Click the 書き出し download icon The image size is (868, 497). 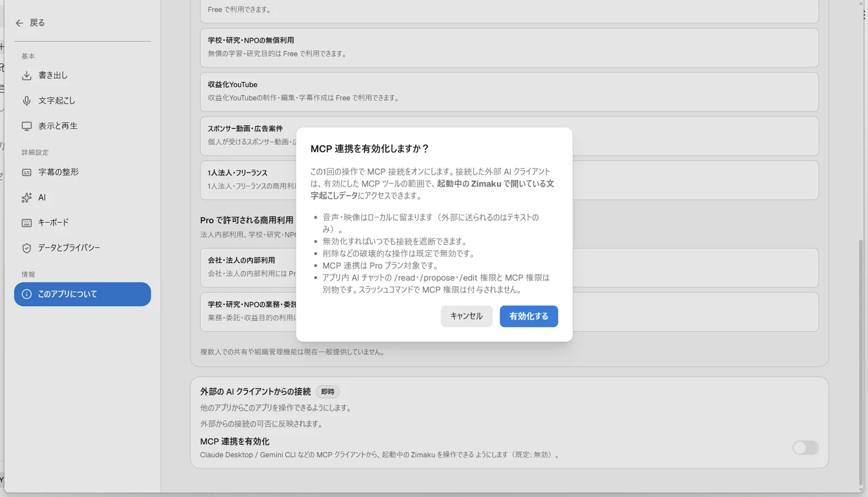[x=27, y=75]
